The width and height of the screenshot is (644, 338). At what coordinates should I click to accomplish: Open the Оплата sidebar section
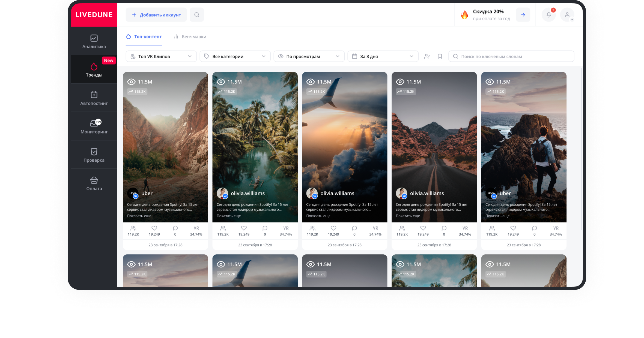pos(94,184)
